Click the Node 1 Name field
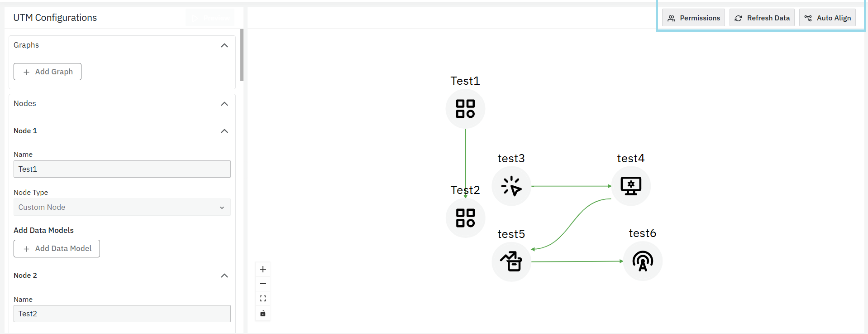868x334 pixels. (122, 169)
